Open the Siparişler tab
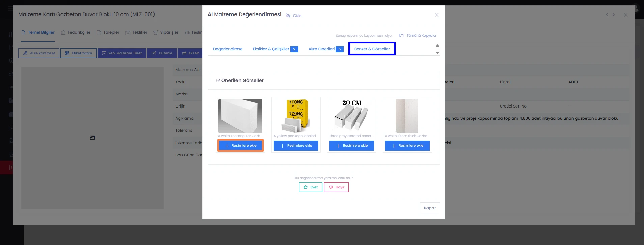The image size is (644, 245). [166, 32]
